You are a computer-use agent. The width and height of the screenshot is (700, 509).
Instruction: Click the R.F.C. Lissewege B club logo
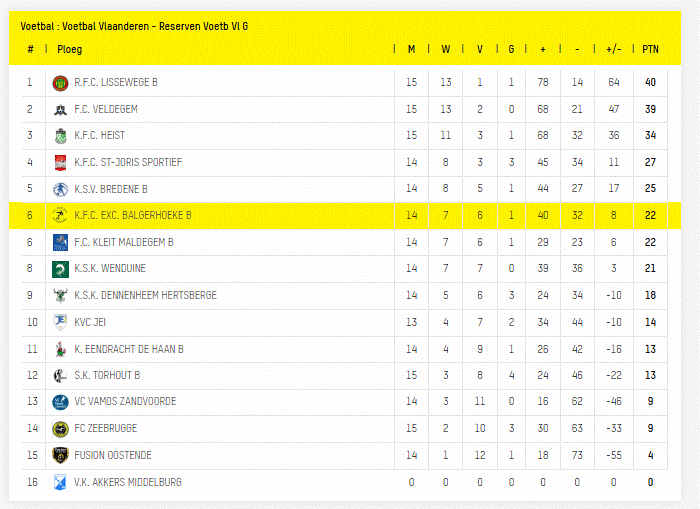tap(60, 82)
